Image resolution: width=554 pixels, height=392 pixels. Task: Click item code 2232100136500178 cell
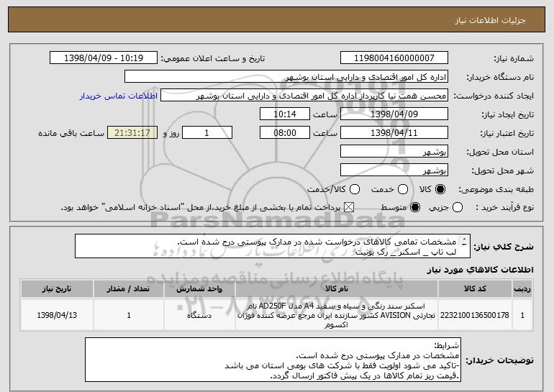coord(475,315)
